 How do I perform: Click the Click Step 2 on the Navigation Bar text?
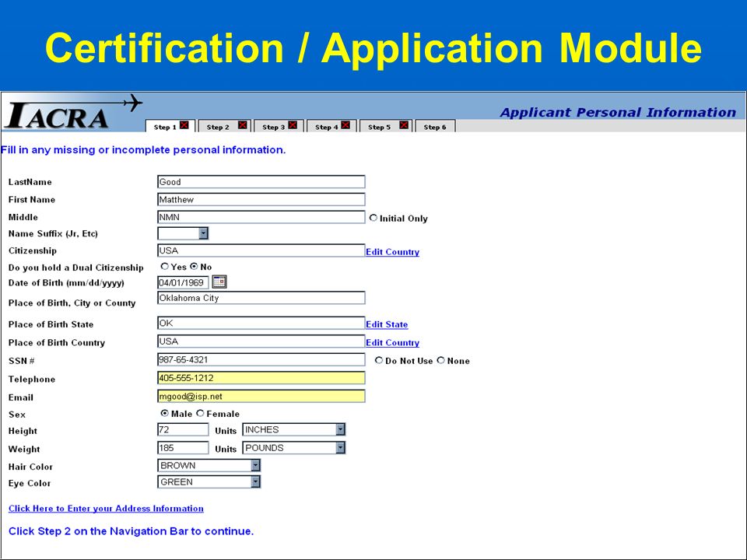click(x=131, y=531)
